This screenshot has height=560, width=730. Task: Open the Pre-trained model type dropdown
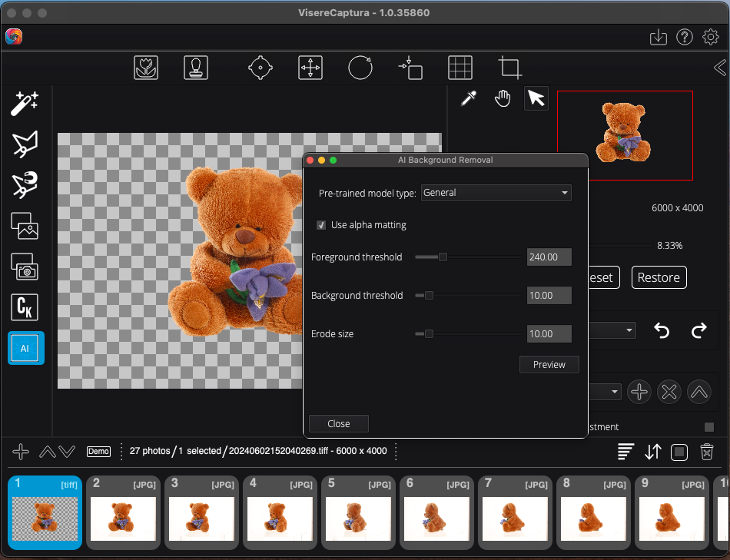pyautogui.click(x=496, y=193)
